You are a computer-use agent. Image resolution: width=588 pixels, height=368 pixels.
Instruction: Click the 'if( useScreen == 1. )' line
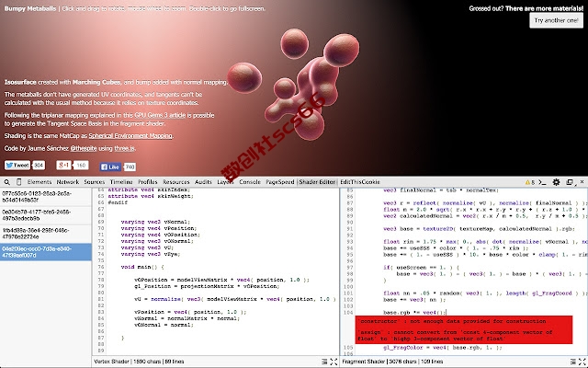tap(421, 268)
